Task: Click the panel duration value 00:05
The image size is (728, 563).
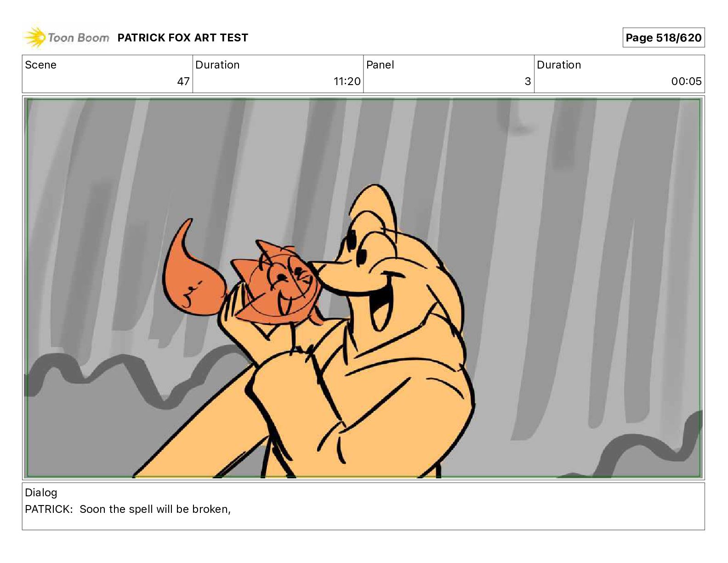Action: pyautogui.click(x=686, y=81)
